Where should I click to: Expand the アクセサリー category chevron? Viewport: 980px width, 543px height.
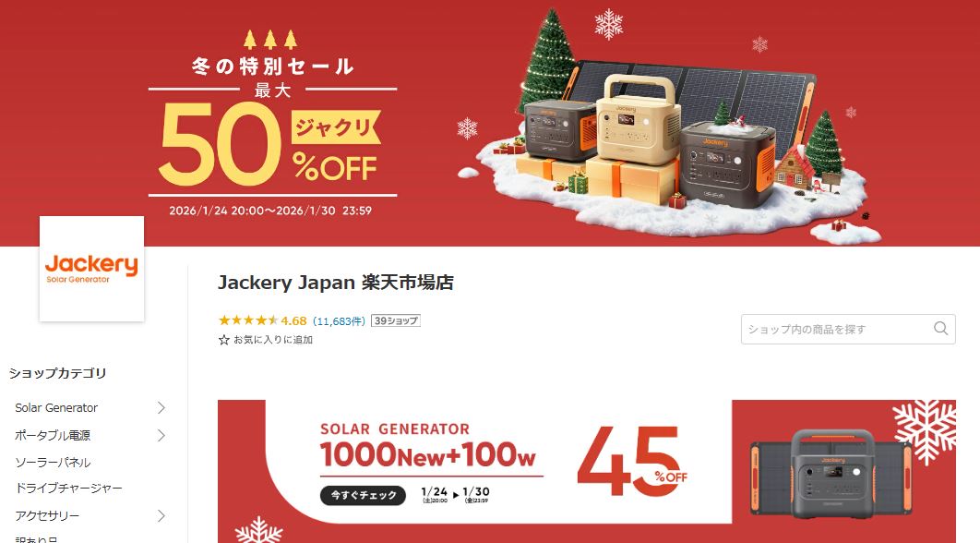(161, 516)
